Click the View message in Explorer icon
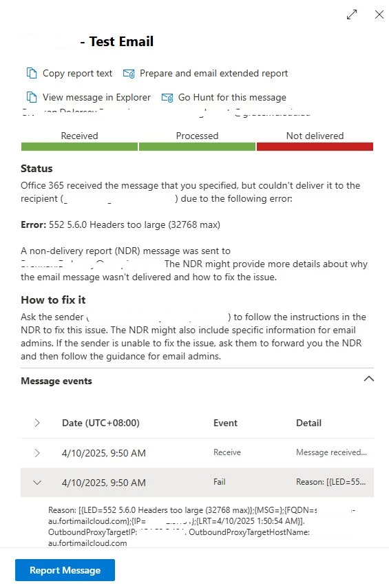Image resolution: width=389 pixels, height=588 pixels. click(32, 98)
